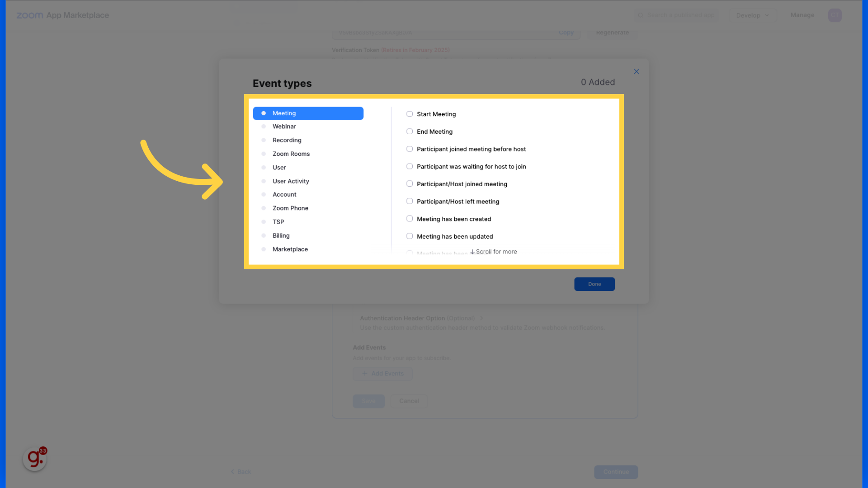Click the Continue button
Image resolution: width=868 pixels, height=488 pixels.
[616, 472]
